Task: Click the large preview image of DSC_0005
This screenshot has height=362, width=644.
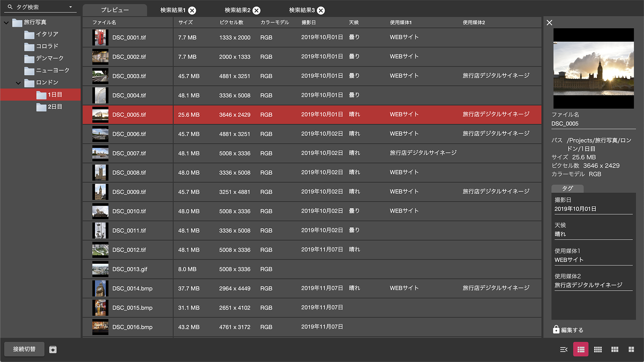Action: 593,68
